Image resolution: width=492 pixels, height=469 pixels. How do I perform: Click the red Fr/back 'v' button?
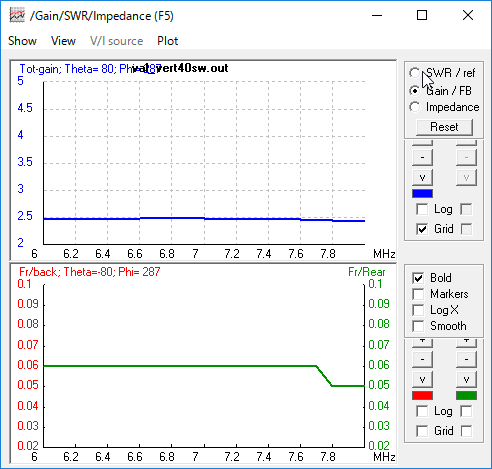[422, 379]
